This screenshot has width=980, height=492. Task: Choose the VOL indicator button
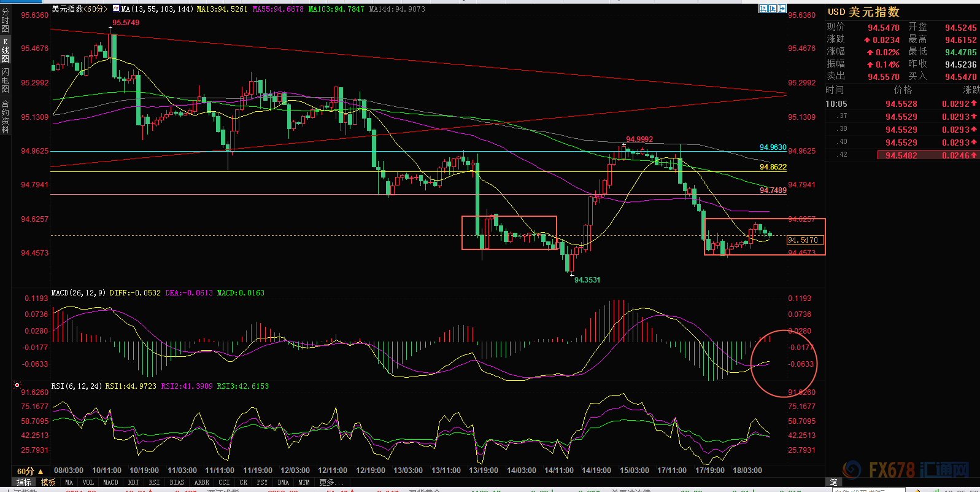(x=88, y=482)
